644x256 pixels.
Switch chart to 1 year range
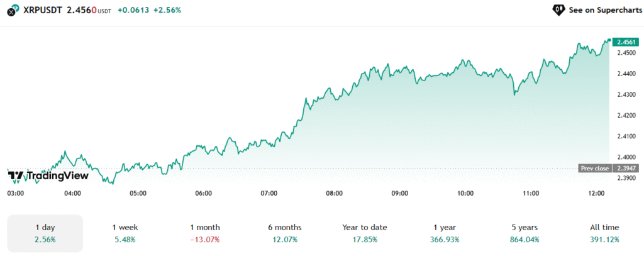click(445, 233)
